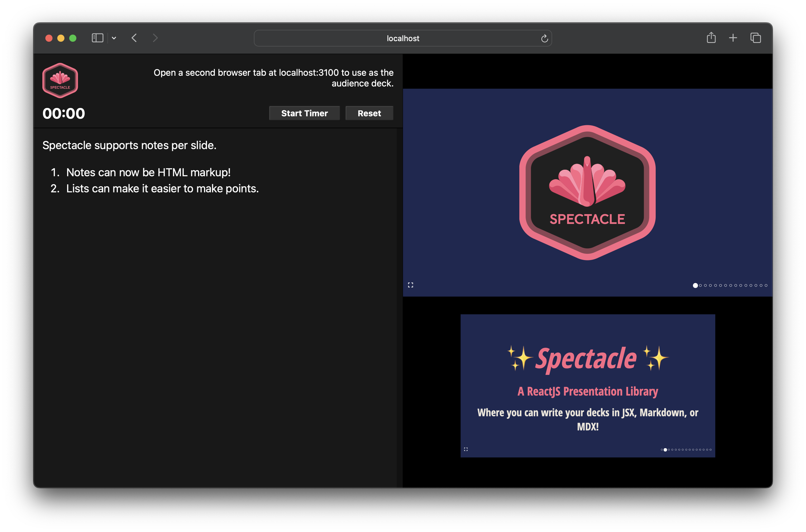This screenshot has height=532, width=806.
Task: Open the Share sheet icon
Action: pos(711,38)
